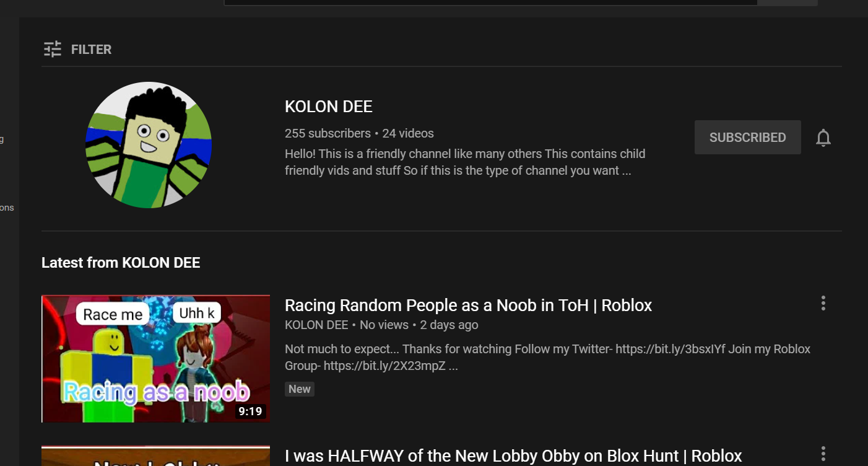Open the more-options menu for the Racing Random People video
Screen dimensions: 868x466
coord(823,303)
